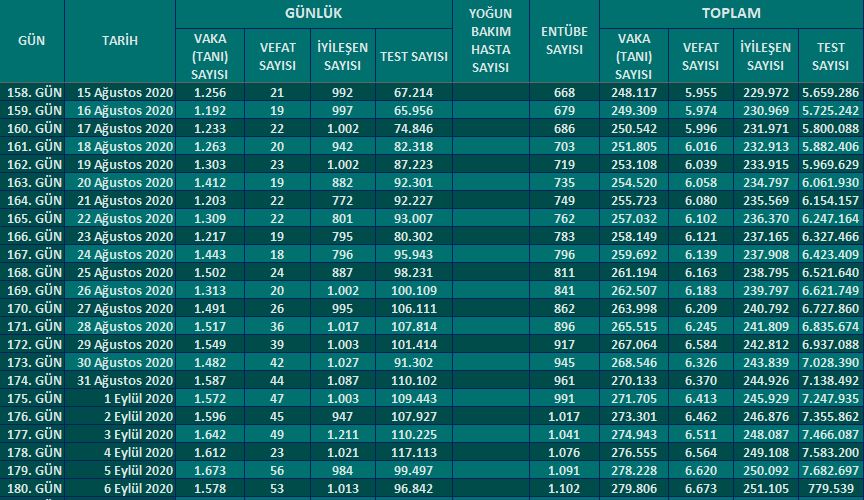Screen dimensions: 864x500
Task: Select the TOPLAM header cell
Action: pos(731,13)
